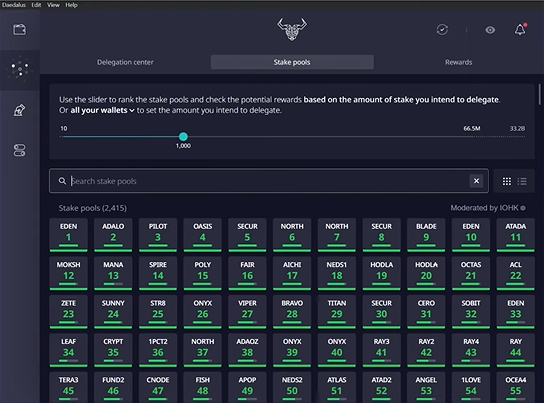Open stake pool TITAN ranked 29

[337, 311]
